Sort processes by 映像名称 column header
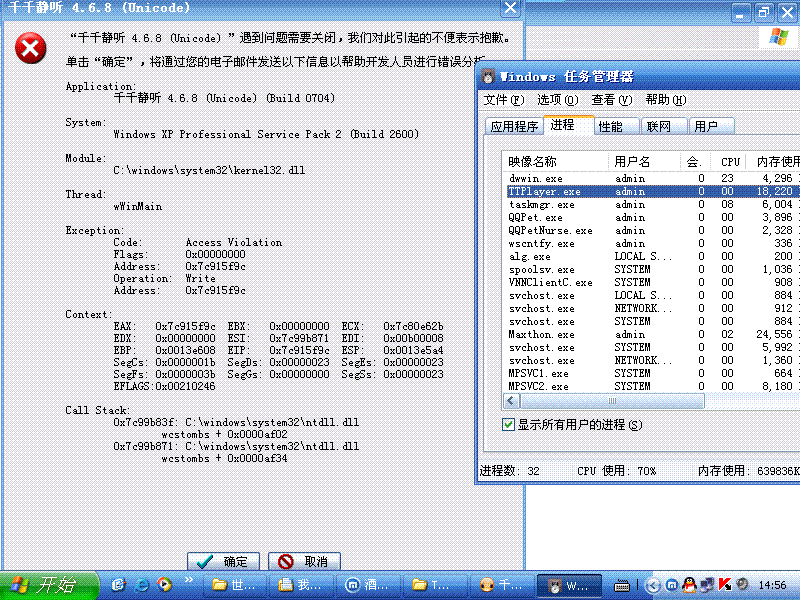This screenshot has width=800, height=600. click(555, 162)
